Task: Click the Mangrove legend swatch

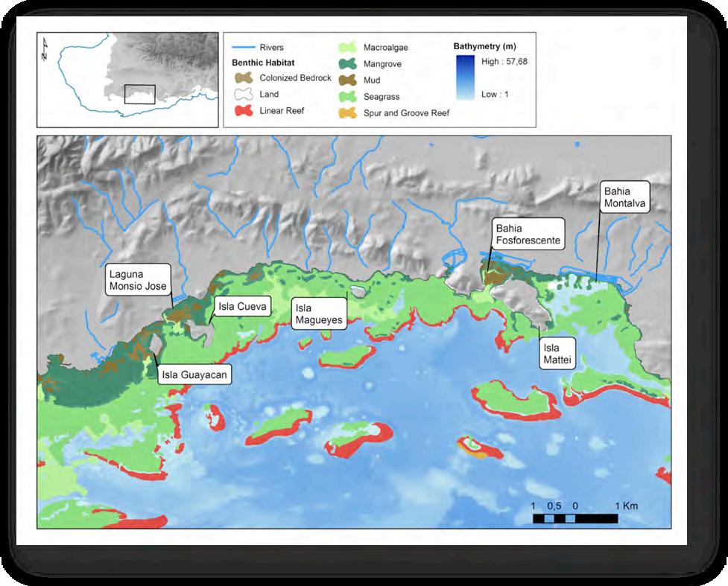Action: pyautogui.click(x=347, y=63)
